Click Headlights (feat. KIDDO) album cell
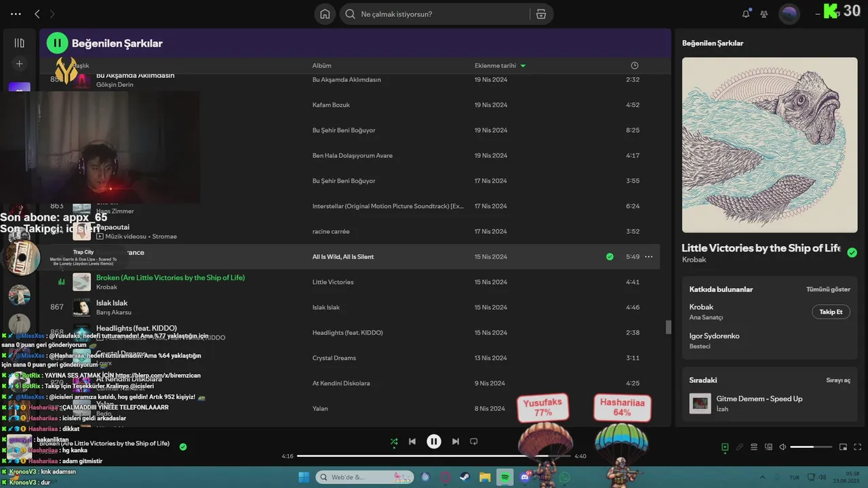Viewport: 868px width, 488px height. tap(347, 333)
